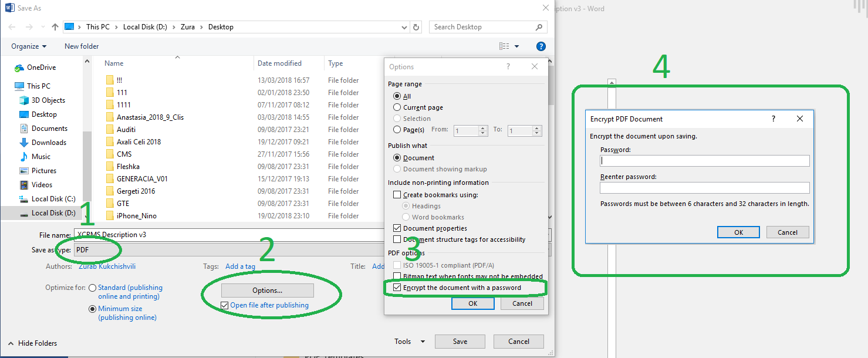868x358 pixels.
Task: Click the Options... button
Action: pyautogui.click(x=267, y=291)
